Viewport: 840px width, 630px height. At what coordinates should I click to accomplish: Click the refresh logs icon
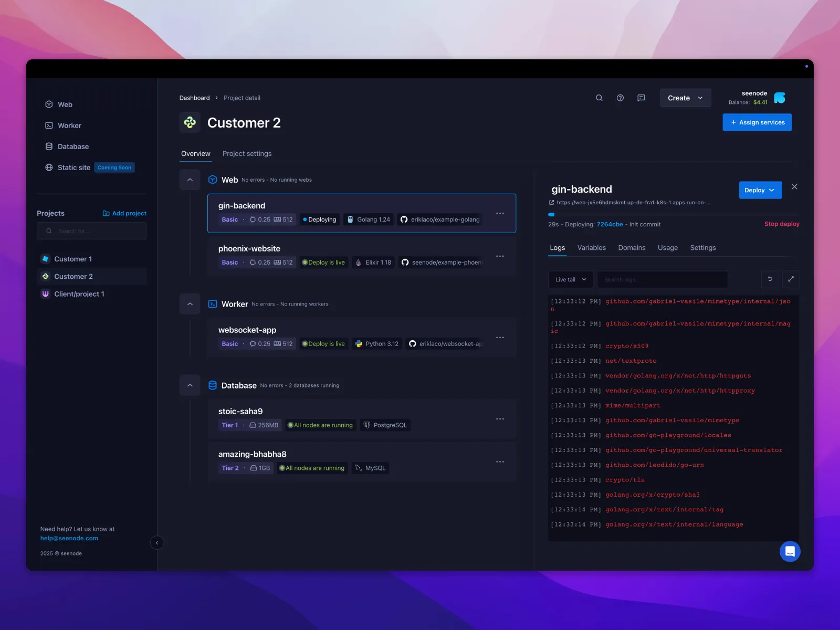pos(770,279)
